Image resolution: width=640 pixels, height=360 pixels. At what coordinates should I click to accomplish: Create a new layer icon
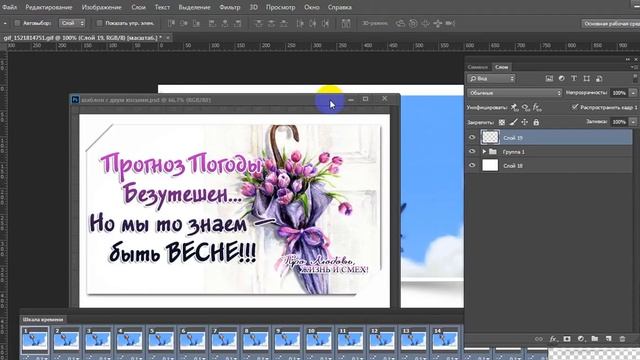609,339
